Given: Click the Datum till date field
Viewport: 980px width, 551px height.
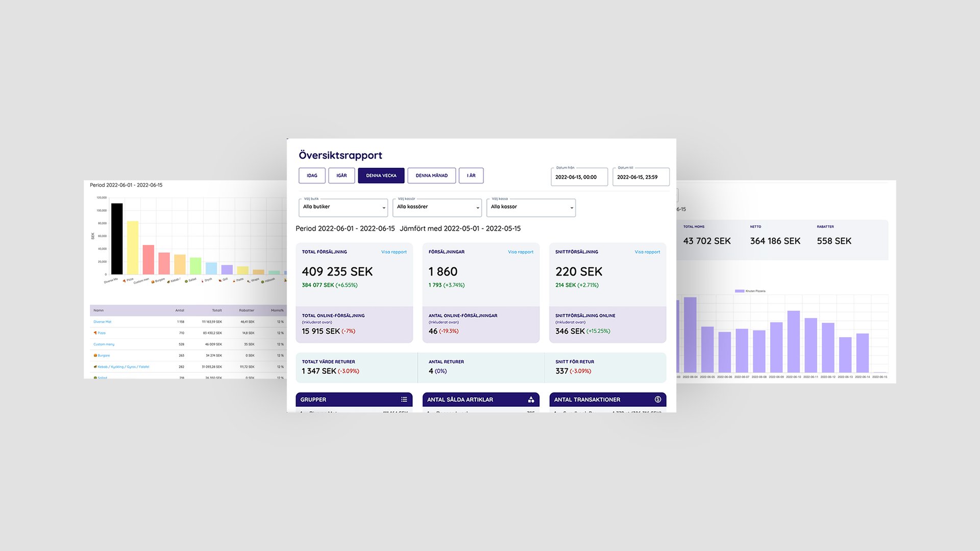Looking at the screenshot, I should [x=641, y=177].
